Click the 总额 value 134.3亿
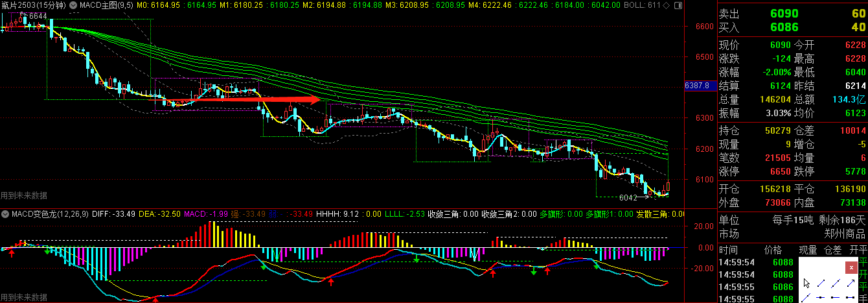 (850, 99)
